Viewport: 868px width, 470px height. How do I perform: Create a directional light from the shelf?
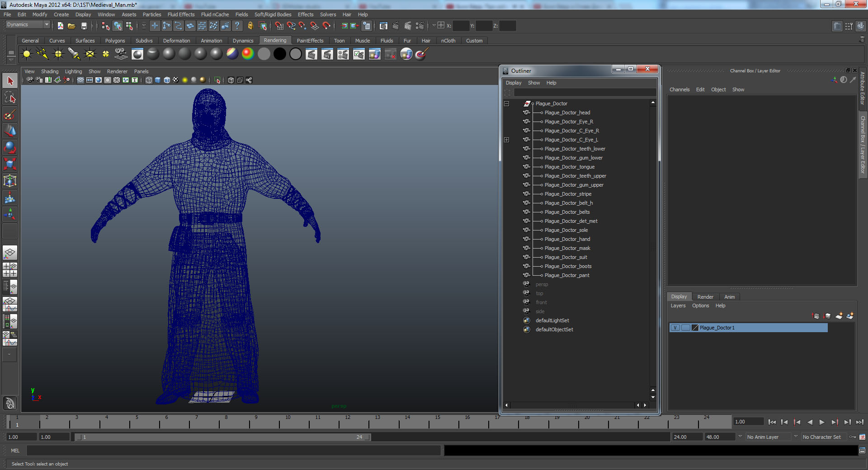[42, 54]
